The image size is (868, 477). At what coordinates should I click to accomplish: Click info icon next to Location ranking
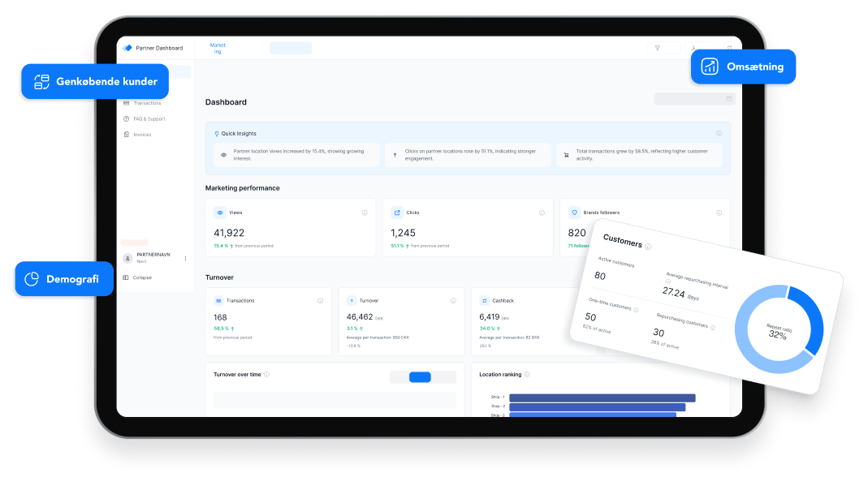527,374
